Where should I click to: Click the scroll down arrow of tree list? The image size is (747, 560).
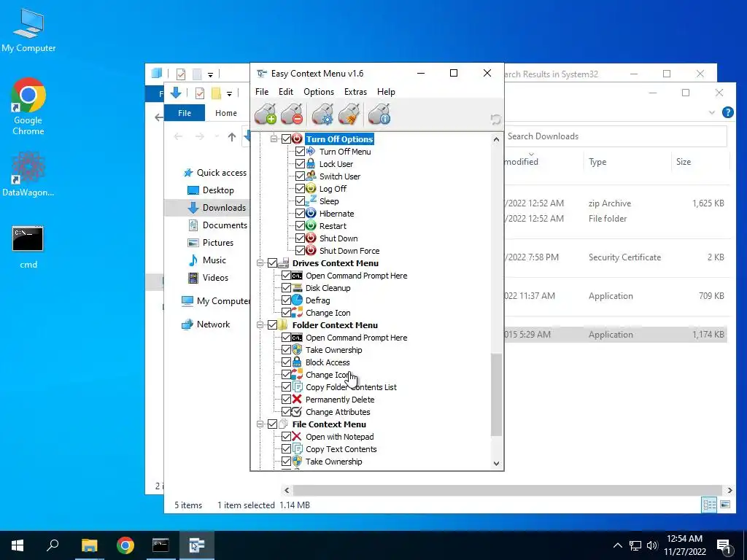click(496, 463)
